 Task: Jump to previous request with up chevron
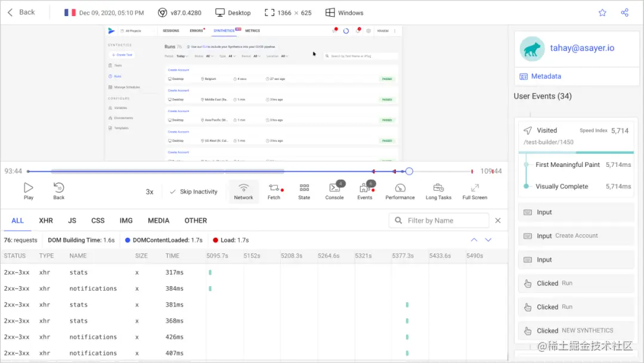(474, 240)
